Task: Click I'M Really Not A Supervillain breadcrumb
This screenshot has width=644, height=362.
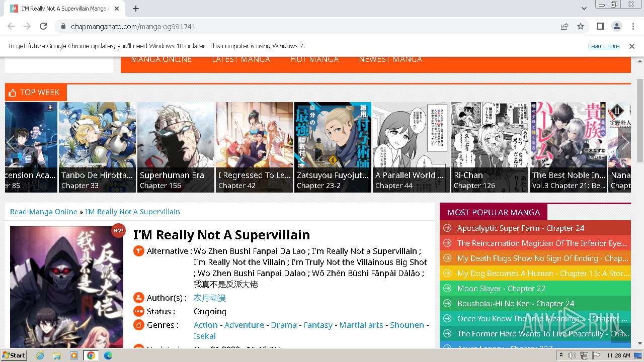Action: pos(132,212)
